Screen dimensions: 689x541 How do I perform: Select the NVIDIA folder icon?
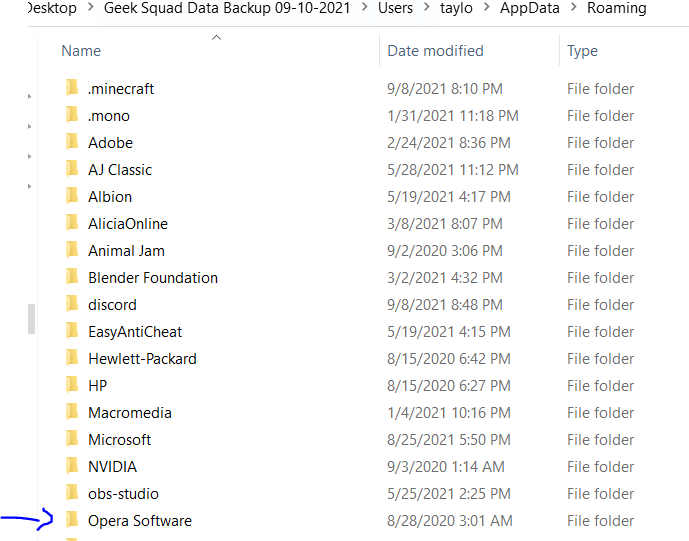click(x=72, y=466)
